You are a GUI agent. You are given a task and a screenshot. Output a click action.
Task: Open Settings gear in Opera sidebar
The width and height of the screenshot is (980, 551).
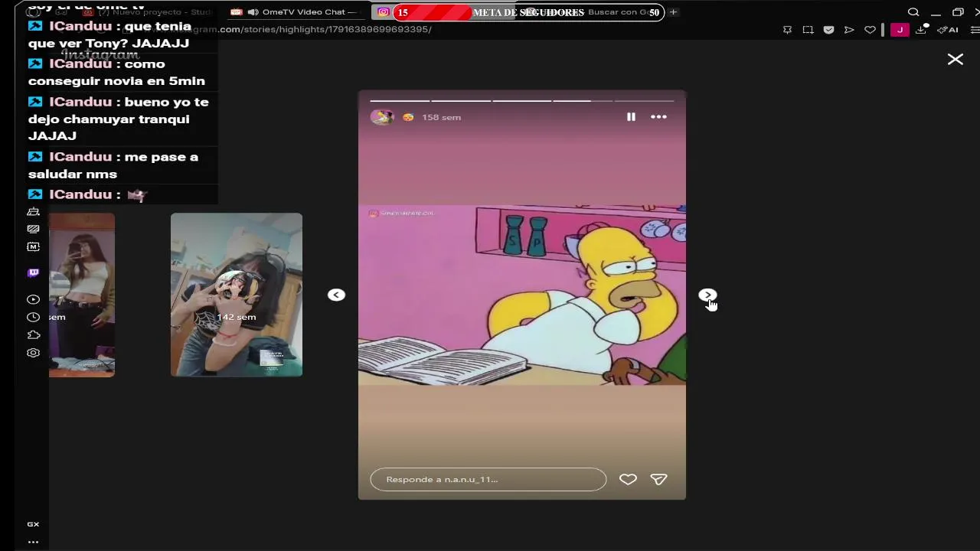tap(33, 353)
